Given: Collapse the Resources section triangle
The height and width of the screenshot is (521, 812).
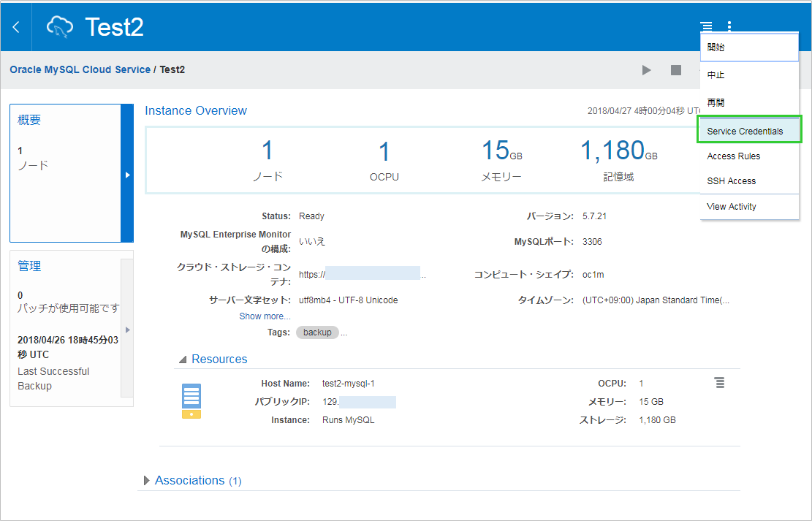Looking at the screenshot, I should [182, 360].
